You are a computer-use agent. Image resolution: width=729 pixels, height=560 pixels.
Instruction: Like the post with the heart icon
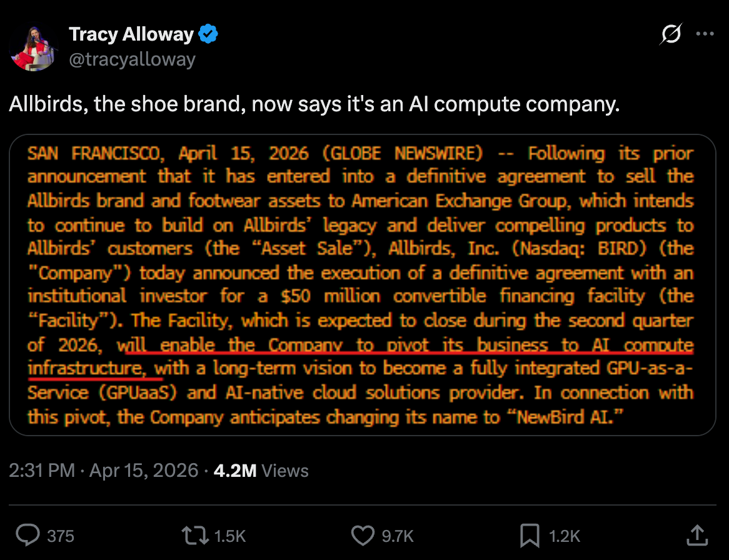(363, 535)
